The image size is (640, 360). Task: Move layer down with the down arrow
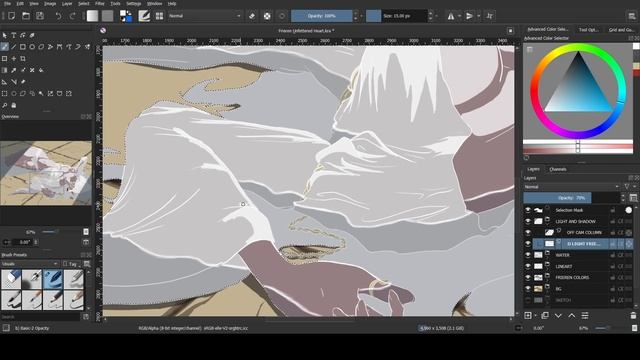point(558,316)
